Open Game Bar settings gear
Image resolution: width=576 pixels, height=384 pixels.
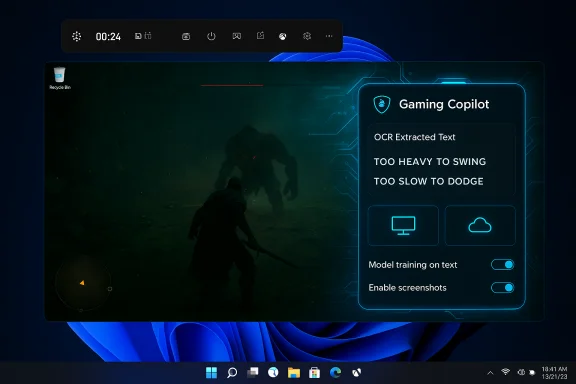pos(307,36)
